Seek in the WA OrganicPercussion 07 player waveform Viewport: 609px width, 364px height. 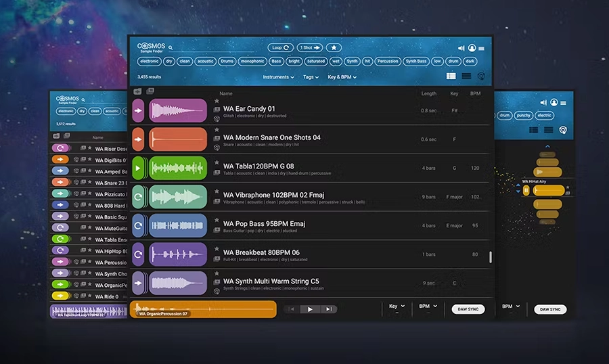coord(203,309)
